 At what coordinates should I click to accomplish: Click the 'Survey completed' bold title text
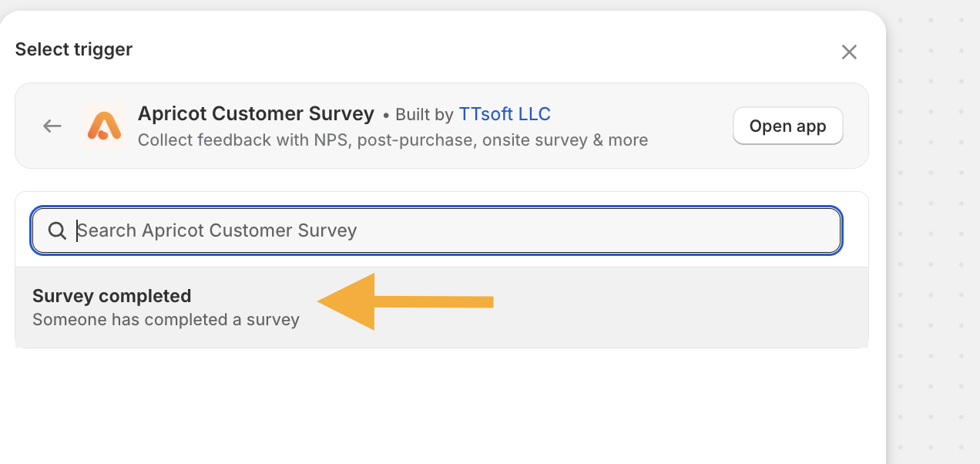coord(112,296)
